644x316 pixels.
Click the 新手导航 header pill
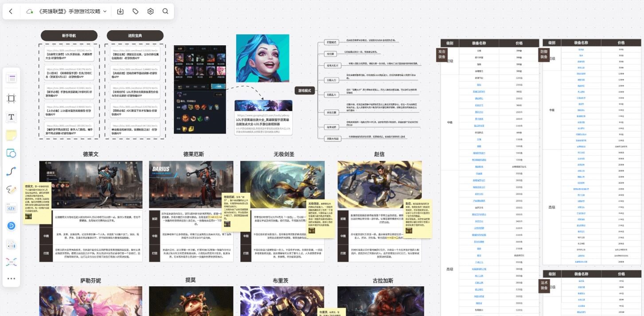(69, 36)
